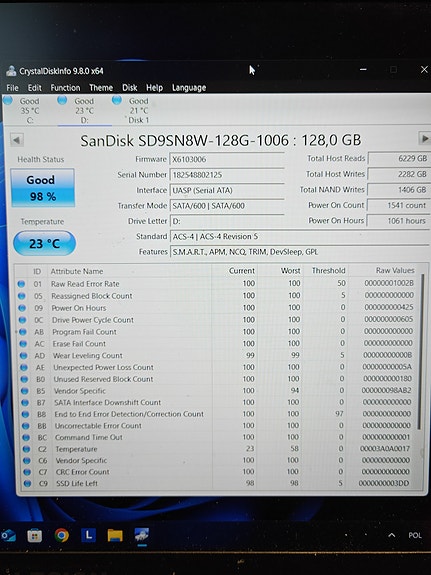
Task: Click the Raw Values column header
Action: coord(395,270)
